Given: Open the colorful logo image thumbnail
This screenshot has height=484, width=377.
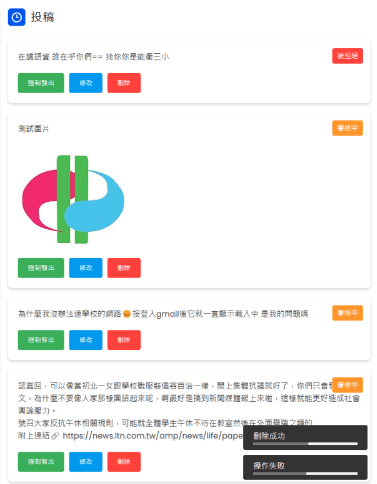Looking at the screenshot, I should coord(73,199).
